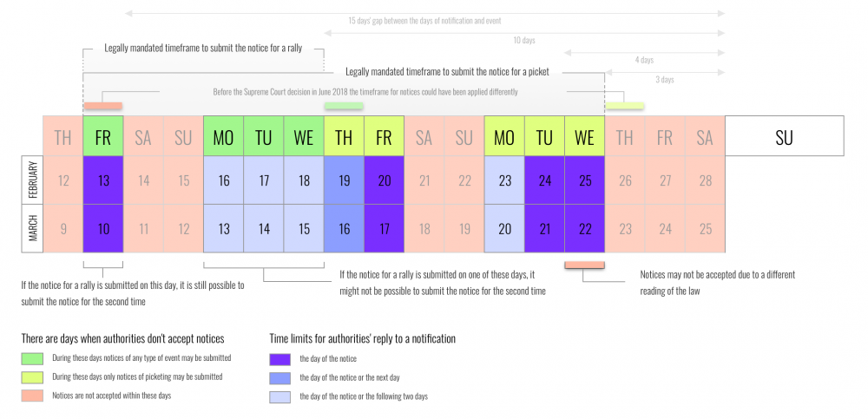Click the salmon 'notices not accepted' legend swatch
Viewport: 868px width, 419px height.
(x=34, y=396)
